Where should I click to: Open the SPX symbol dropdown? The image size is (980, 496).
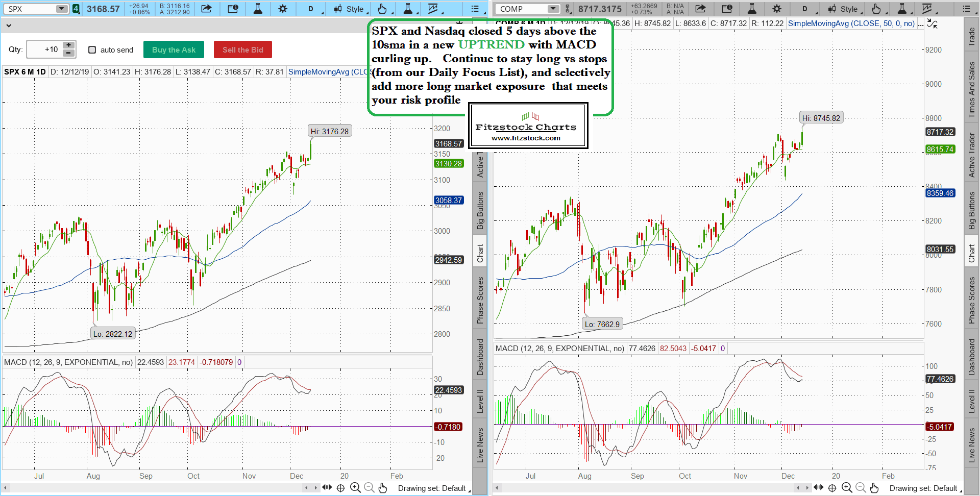click(61, 9)
